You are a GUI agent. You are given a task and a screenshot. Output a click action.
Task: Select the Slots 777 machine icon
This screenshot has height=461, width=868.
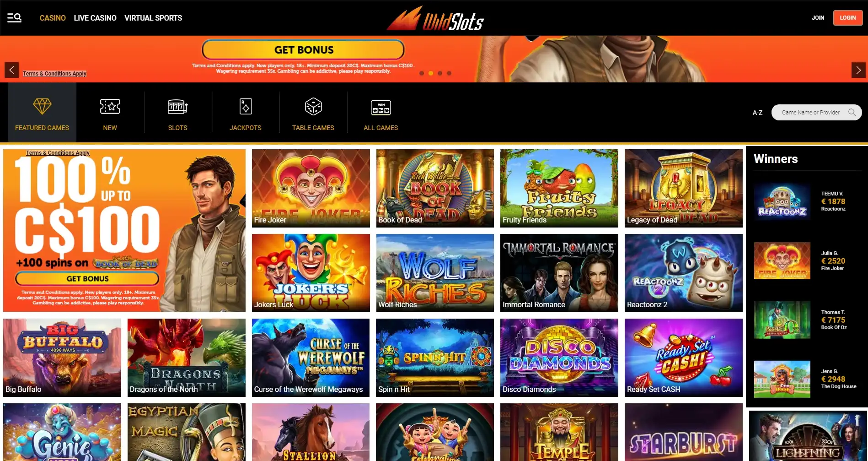177,106
